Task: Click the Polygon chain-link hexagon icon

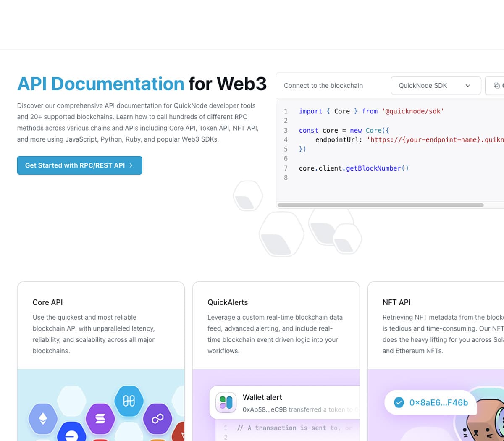Action: [157, 418]
